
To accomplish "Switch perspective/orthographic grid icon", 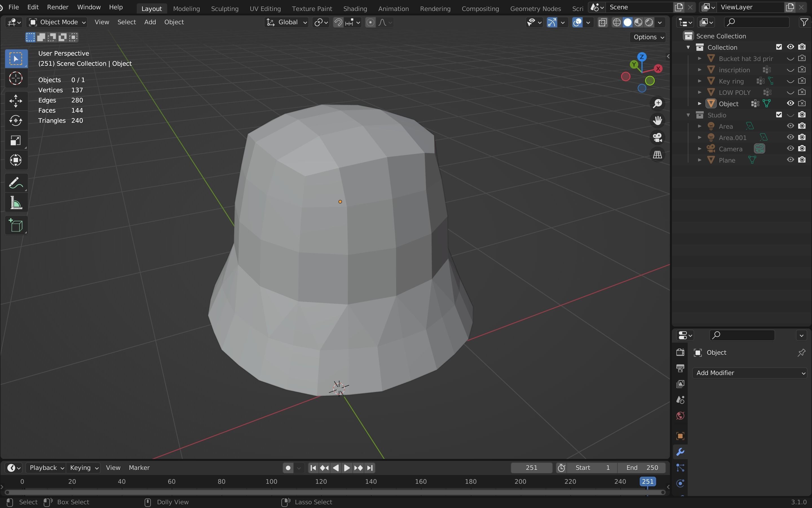I will click(x=657, y=155).
